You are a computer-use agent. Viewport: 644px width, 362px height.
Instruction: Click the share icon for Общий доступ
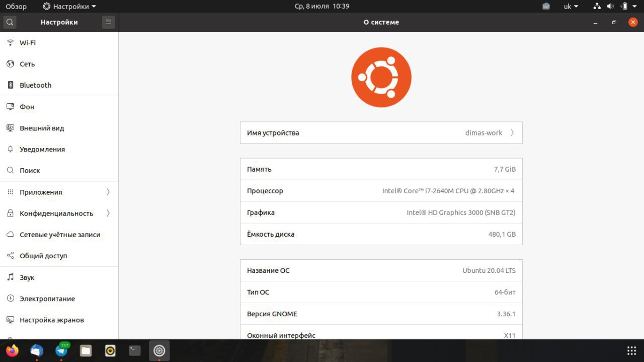pos(10,256)
